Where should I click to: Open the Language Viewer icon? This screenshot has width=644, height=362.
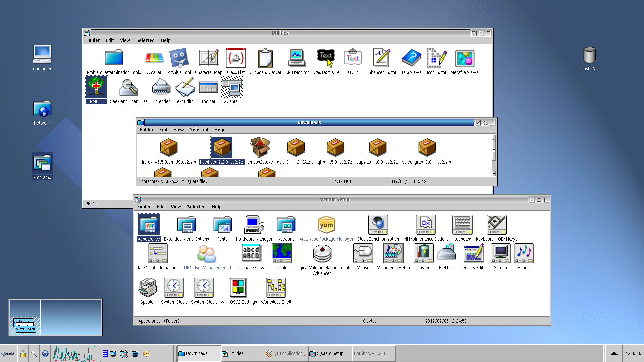[251, 253]
